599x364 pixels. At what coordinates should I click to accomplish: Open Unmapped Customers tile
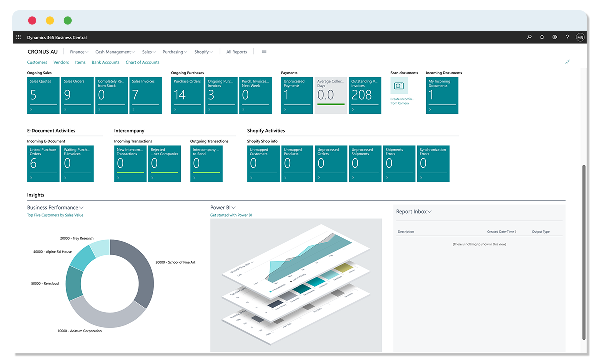pyautogui.click(x=263, y=164)
